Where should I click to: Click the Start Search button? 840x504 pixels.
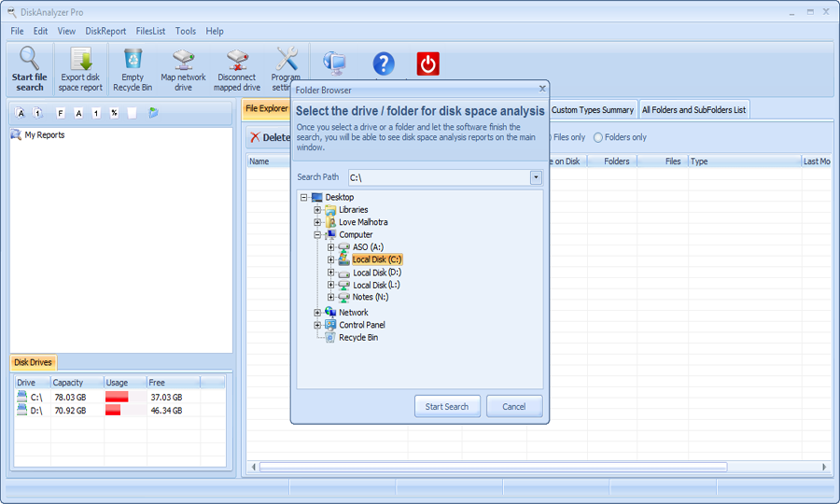click(447, 407)
